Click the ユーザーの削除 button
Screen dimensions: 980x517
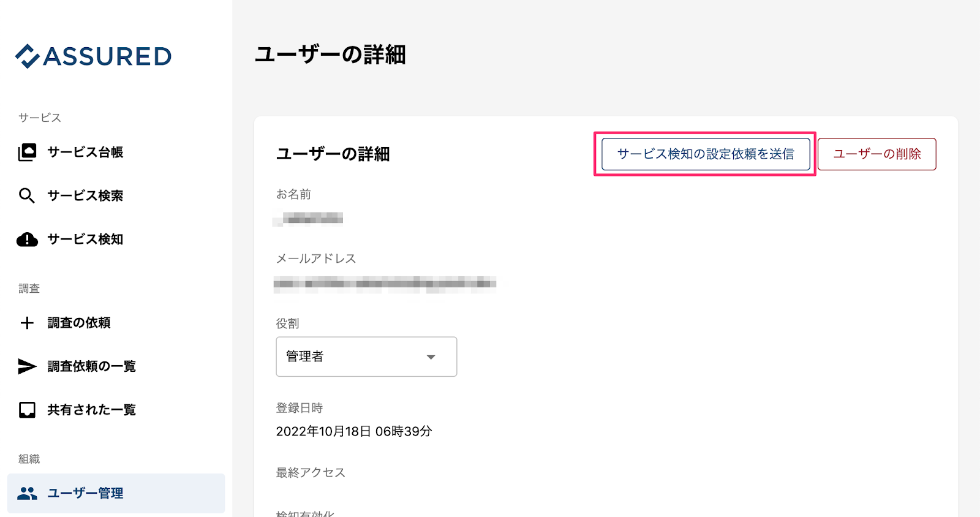[x=876, y=154]
